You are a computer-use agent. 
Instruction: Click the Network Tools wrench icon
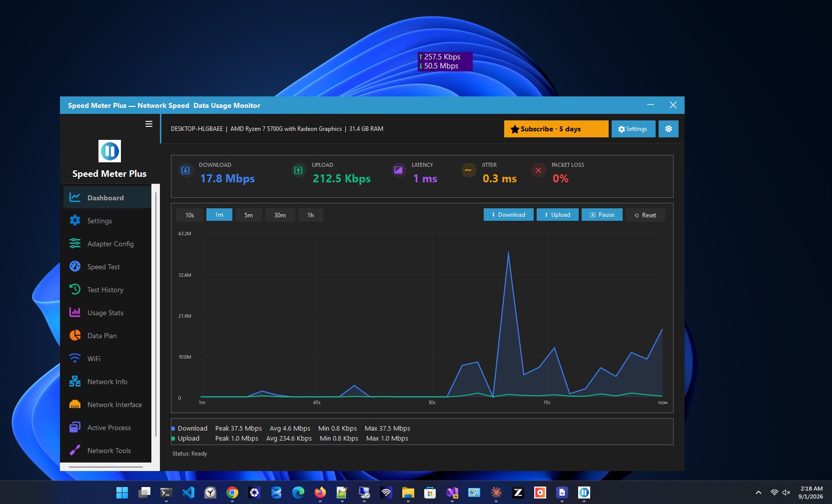(x=75, y=450)
